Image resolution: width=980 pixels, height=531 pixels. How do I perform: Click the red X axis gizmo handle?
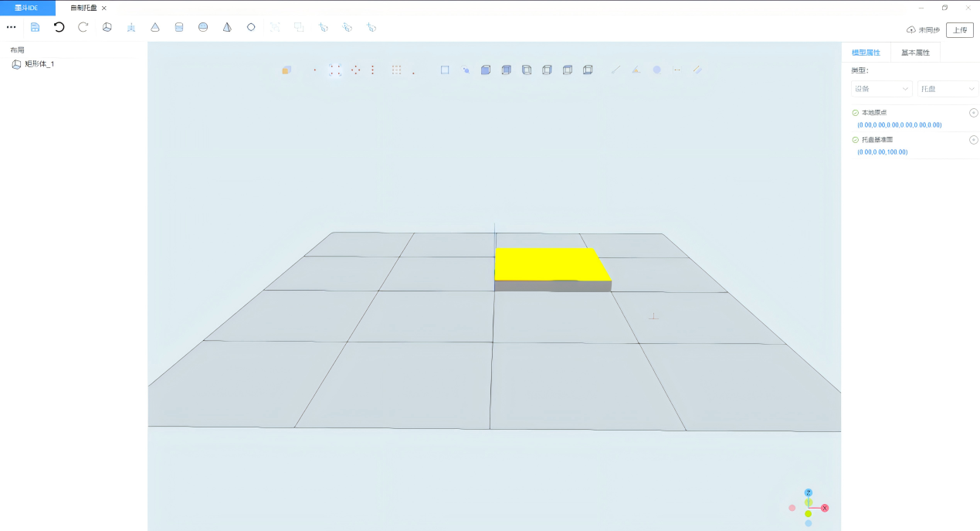825,508
